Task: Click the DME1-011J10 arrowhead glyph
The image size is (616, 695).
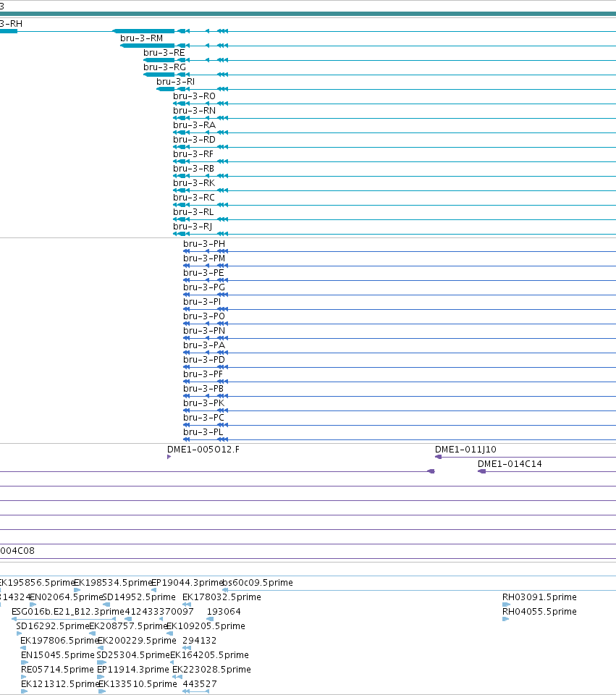Action: pos(438,457)
